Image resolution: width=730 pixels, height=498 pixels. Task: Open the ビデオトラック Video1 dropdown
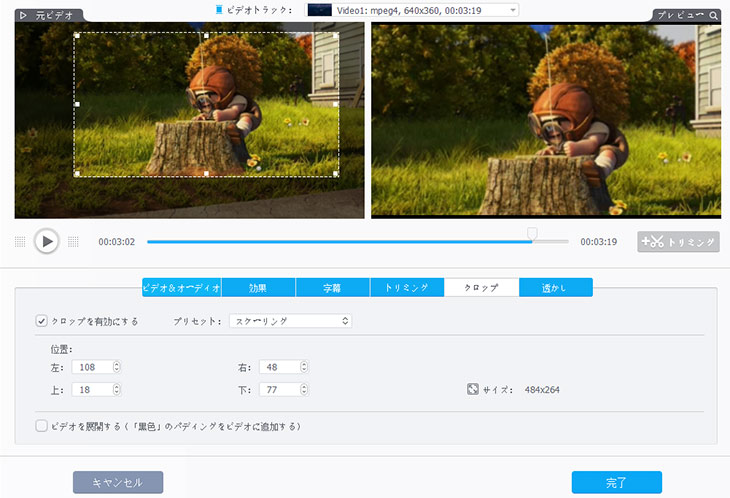[412, 10]
